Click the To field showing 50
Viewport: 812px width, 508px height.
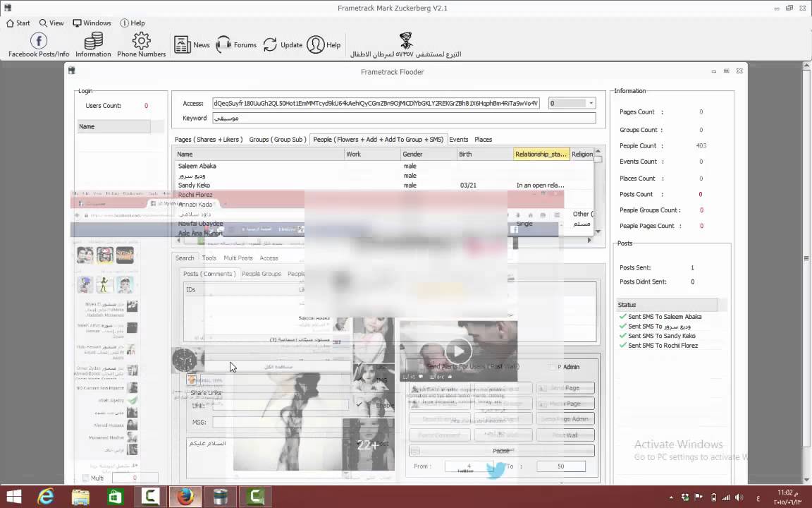(x=561, y=466)
